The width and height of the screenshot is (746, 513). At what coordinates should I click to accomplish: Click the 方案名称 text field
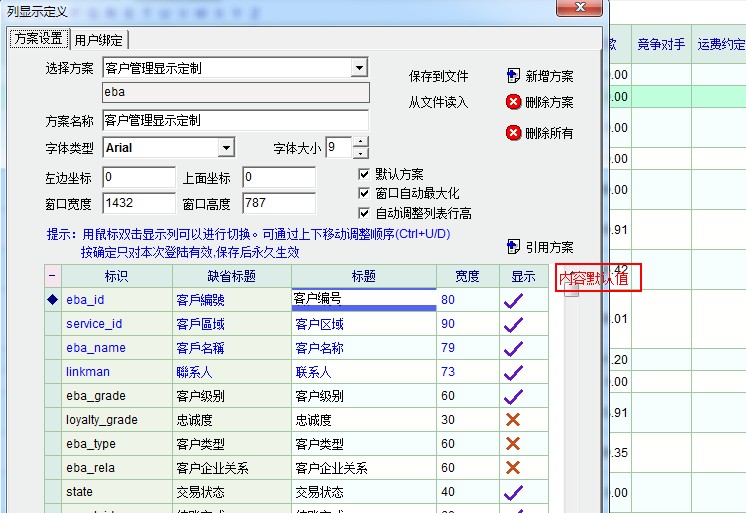(x=235, y=120)
